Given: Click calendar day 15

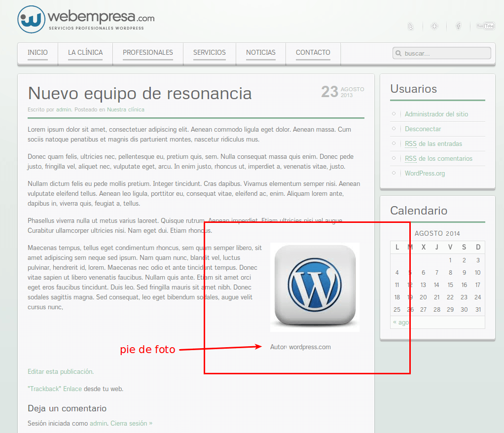Looking at the screenshot, I should tap(450, 285).
